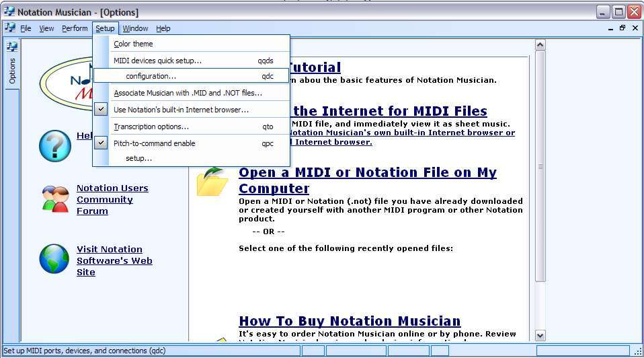Open the View menu
This screenshot has width=644, height=358.
[46, 28]
